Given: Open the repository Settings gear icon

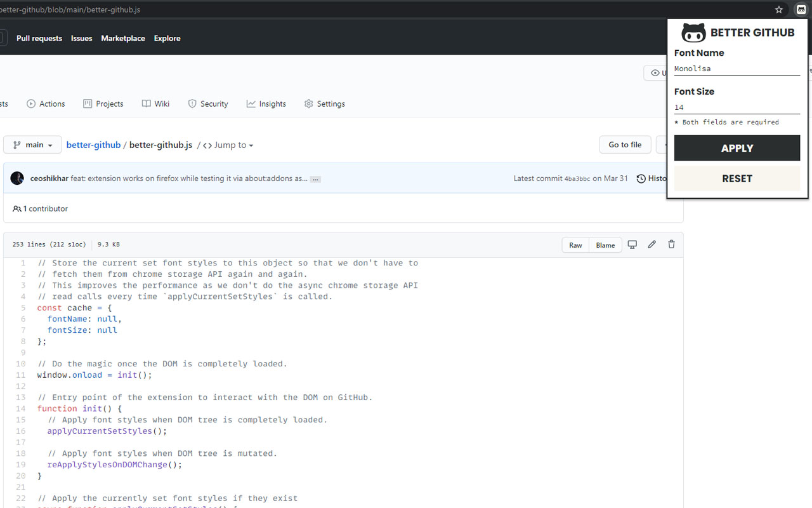Looking at the screenshot, I should [x=308, y=104].
